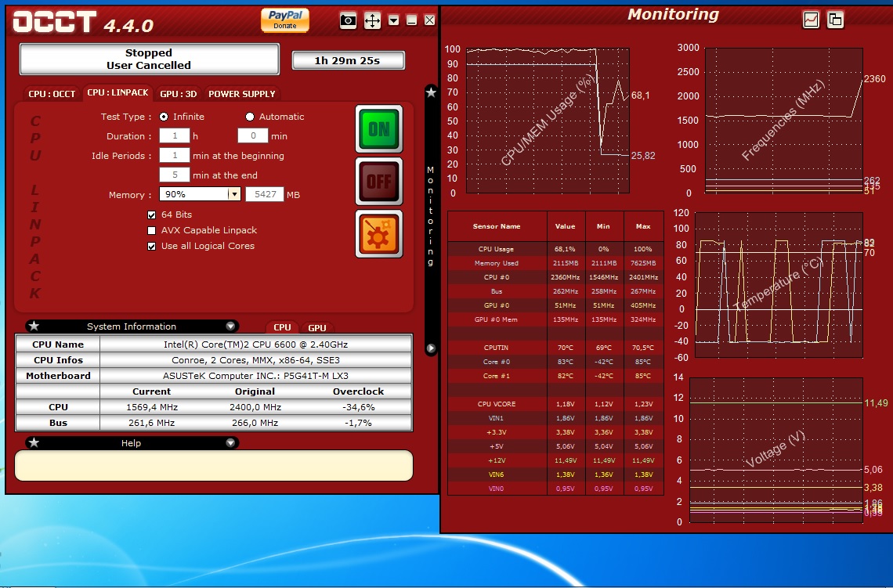Click the '+5V' sensor row
Image resolution: width=893 pixels, height=588 pixels.
point(555,446)
